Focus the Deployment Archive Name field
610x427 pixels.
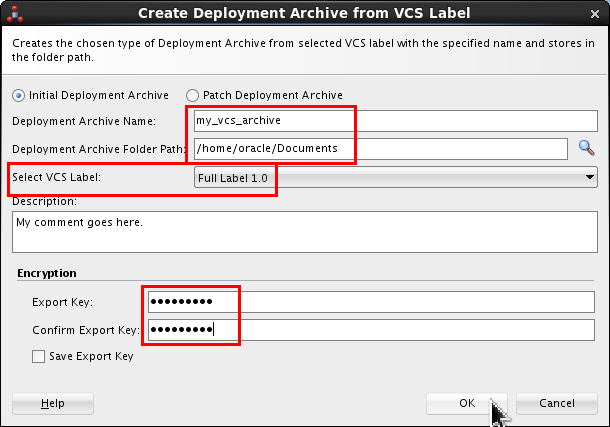click(395, 120)
